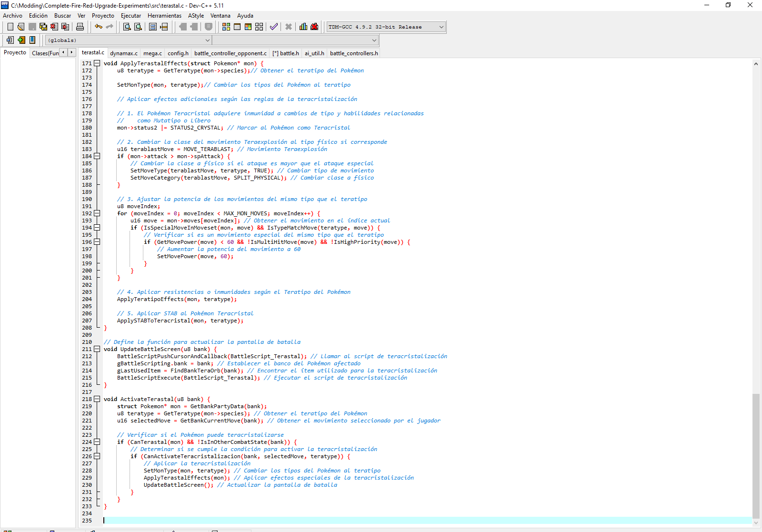Click the tab-scroll right arrow near Clases
762x532 pixels.
pos(72,52)
